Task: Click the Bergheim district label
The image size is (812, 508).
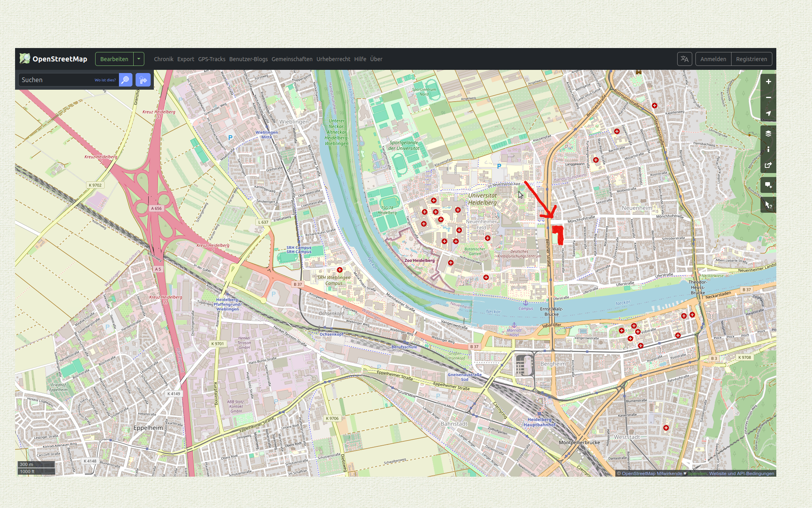Action: coord(553,364)
